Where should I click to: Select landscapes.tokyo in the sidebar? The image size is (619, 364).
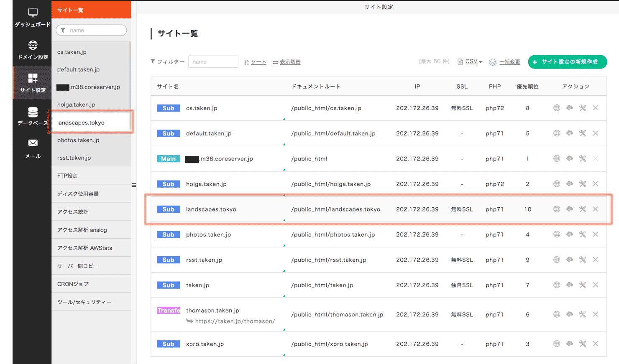tap(91, 122)
